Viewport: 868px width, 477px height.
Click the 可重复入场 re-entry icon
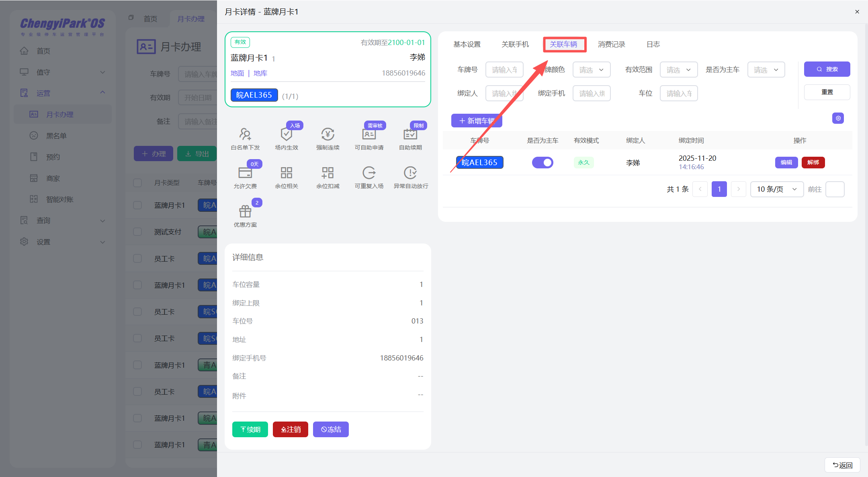369,173
